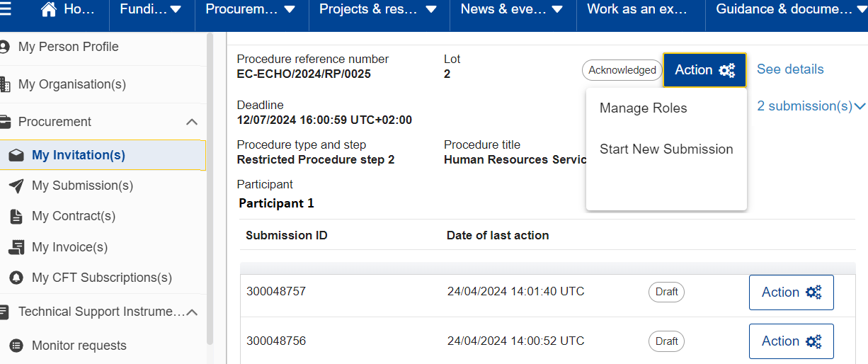The width and height of the screenshot is (868, 364).
Task: Click the My Submission(s) paper plane icon
Action: tap(16, 186)
